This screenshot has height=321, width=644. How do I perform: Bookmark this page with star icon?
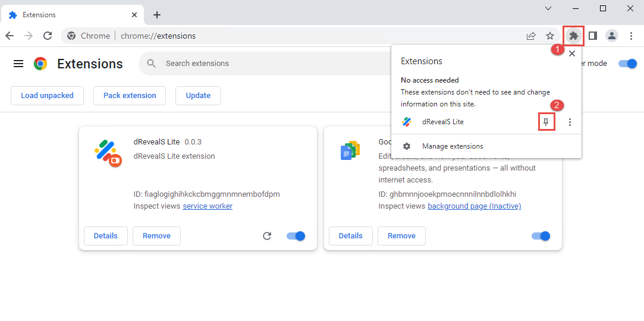click(x=550, y=36)
